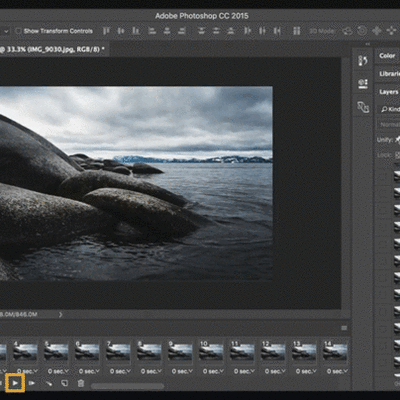Expand status bar info arrow

(x=60, y=314)
